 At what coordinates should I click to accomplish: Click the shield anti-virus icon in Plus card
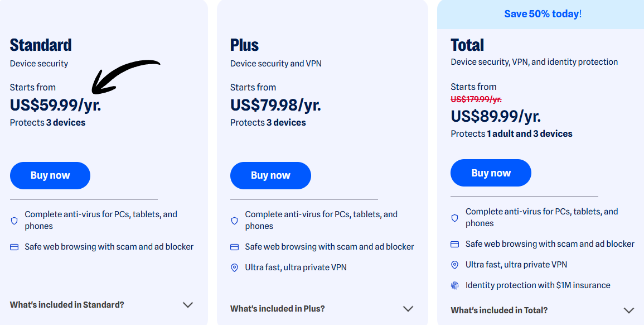[234, 221]
